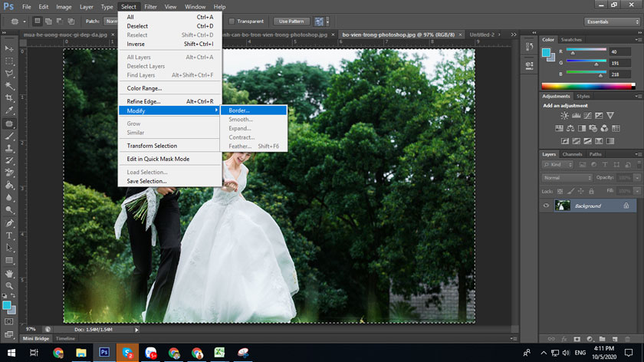Select the Clone Stamp tool
This screenshot has width=644, height=362.
point(9,148)
